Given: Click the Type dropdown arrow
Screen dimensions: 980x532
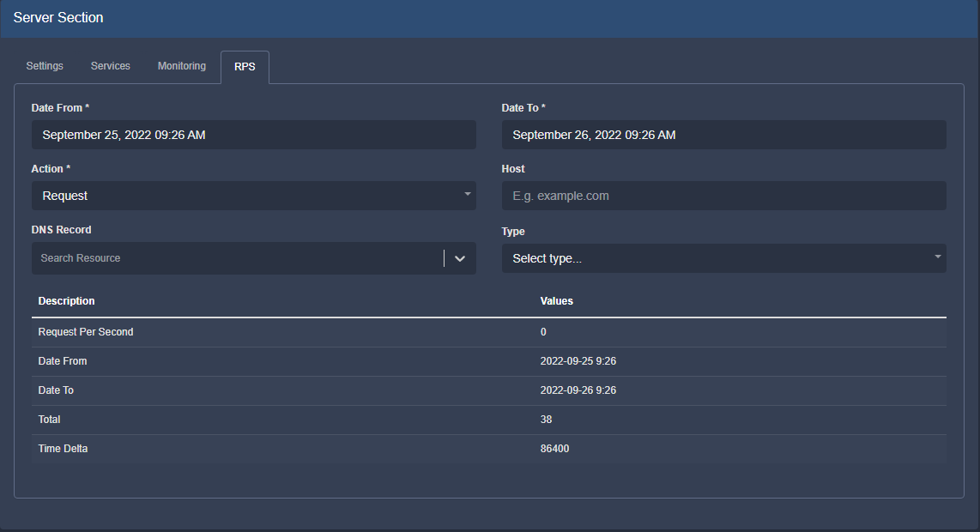Looking at the screenshot, I should tap(938, 257).
